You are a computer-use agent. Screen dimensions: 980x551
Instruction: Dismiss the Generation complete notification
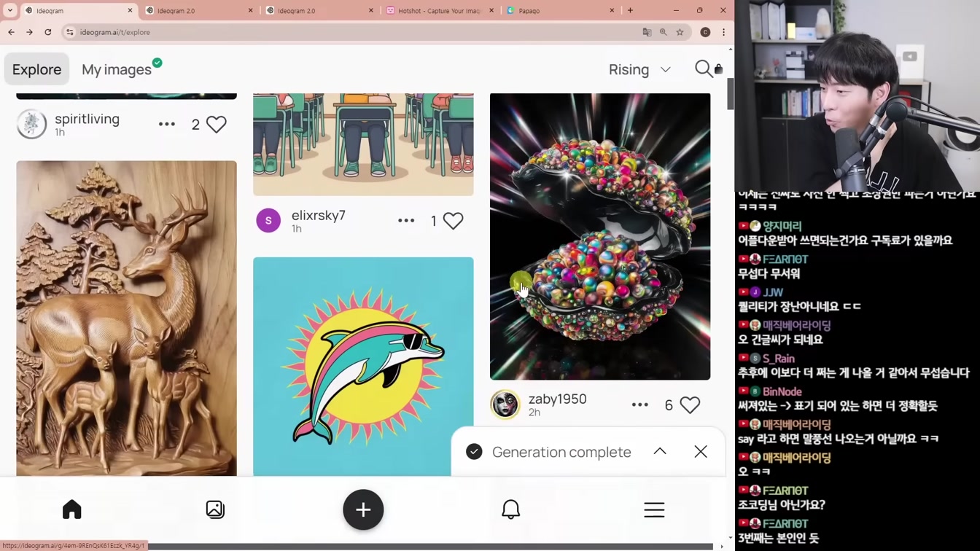tap(701, 452)
